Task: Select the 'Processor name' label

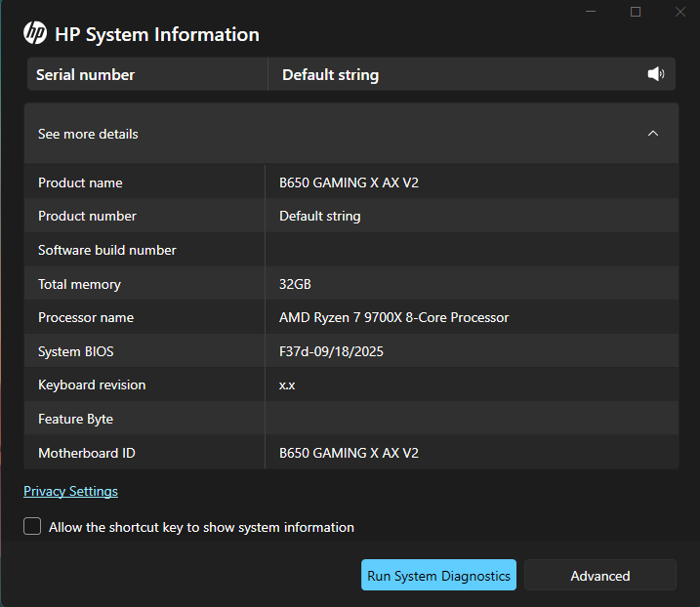Action: [x=86, y=317]
